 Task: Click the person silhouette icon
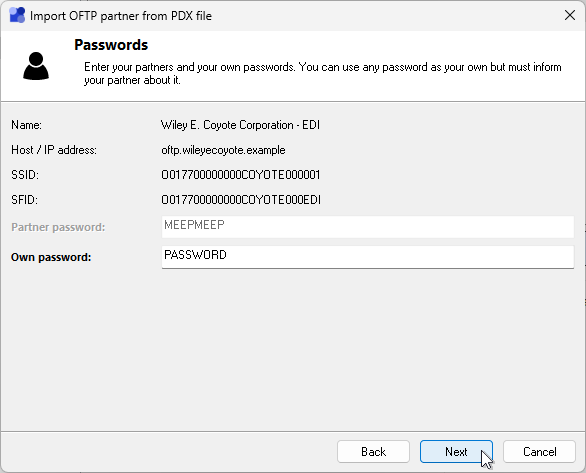(x=36, y=66)
